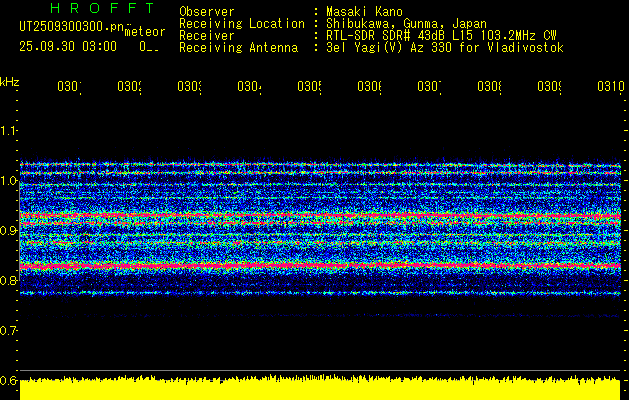This screenshot has width=629, height=400.
Task: Click the 0.8 frequency axis label
Action: (9, 280)
